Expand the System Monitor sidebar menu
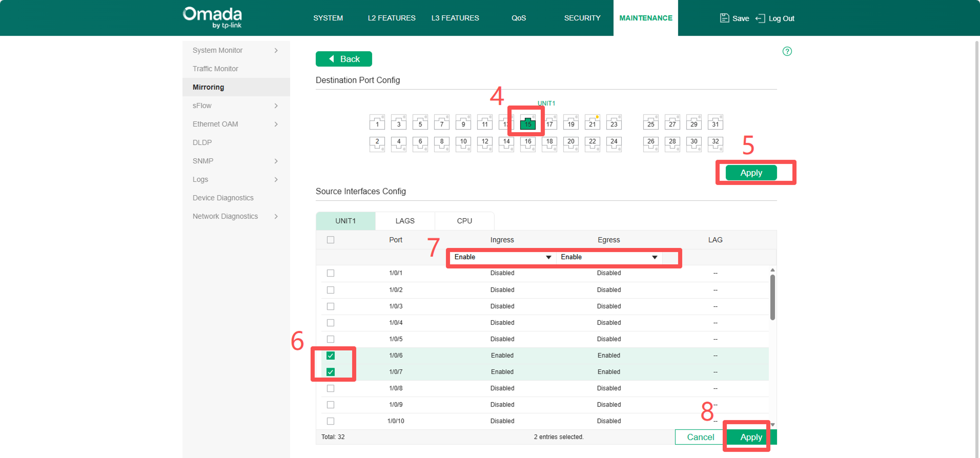The image size is (980, 458). 236,50
